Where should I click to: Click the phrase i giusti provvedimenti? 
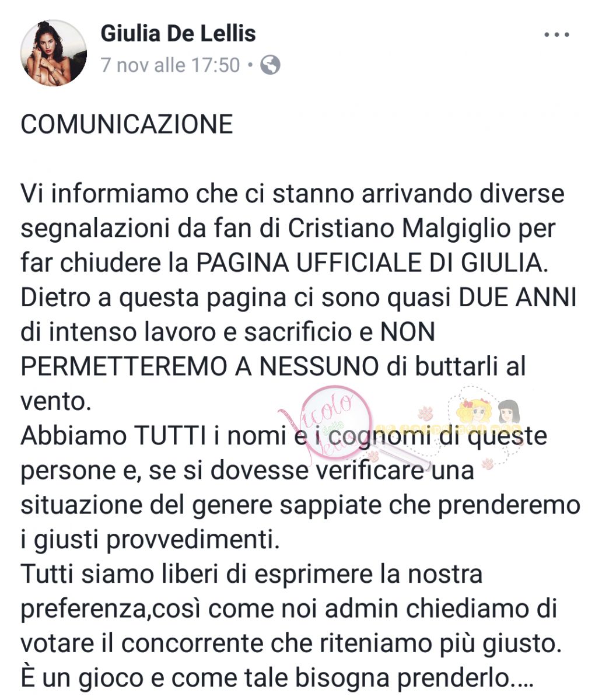150,540
